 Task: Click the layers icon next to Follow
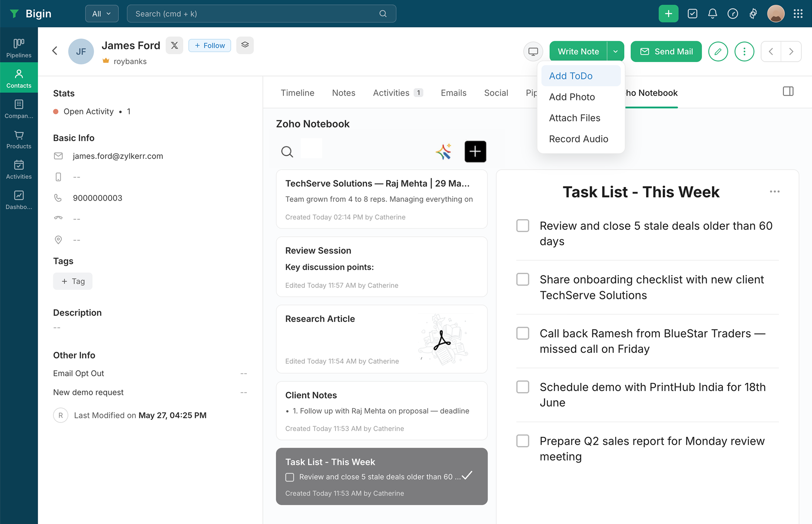(245, 45)
